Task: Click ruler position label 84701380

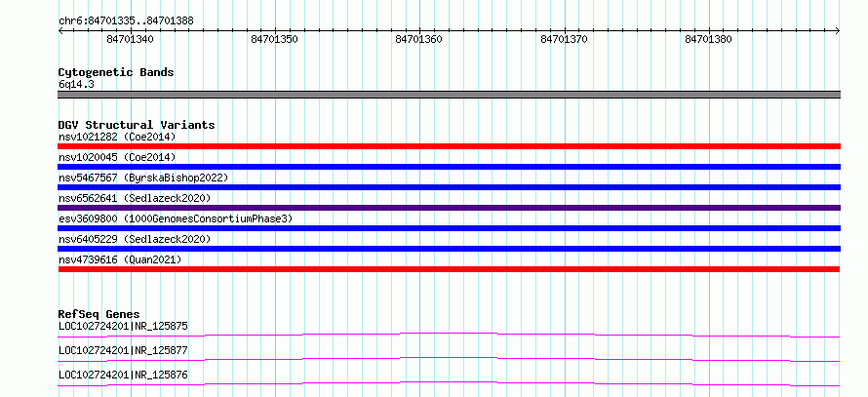Action: (709, 39)
